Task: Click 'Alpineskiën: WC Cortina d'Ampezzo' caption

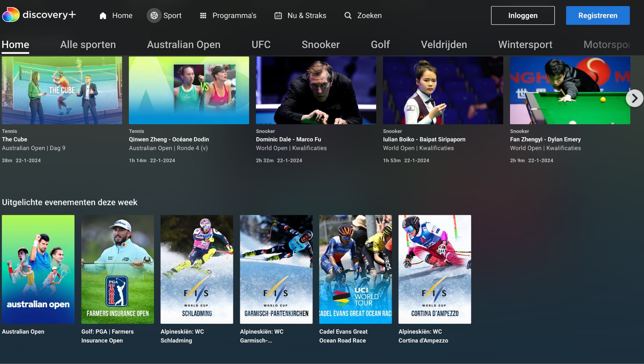Action: click(423, 336)
